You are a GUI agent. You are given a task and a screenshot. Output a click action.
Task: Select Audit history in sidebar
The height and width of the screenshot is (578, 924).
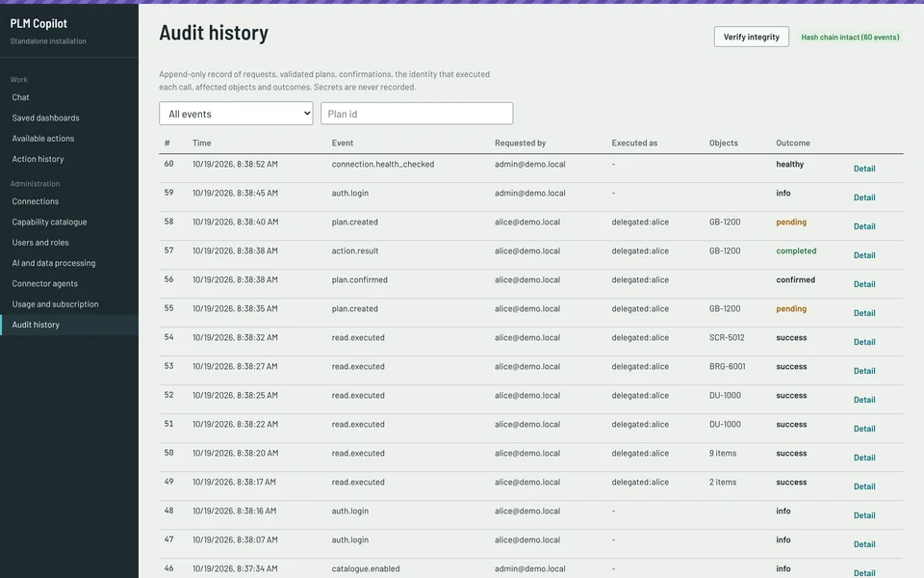[36, 325]
